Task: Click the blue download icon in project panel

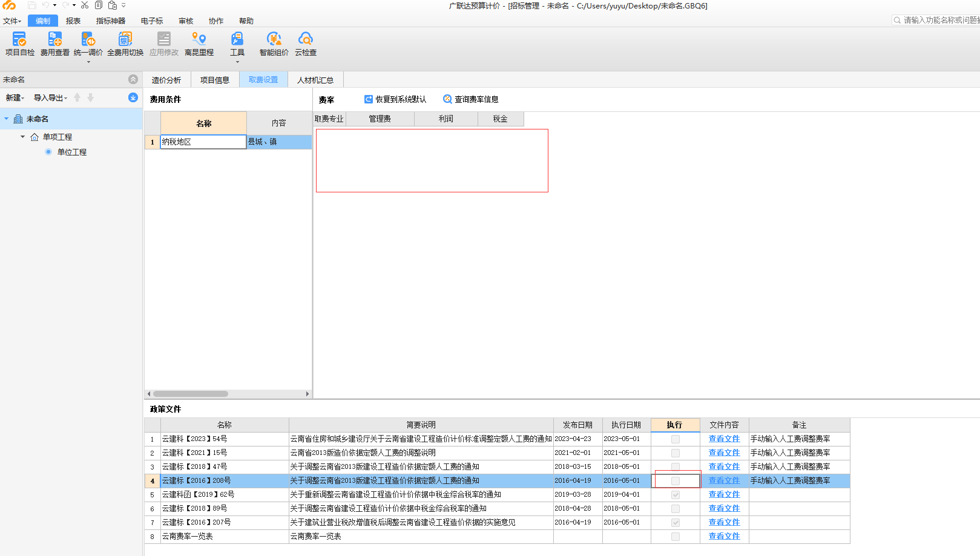Action: (133, 97)
